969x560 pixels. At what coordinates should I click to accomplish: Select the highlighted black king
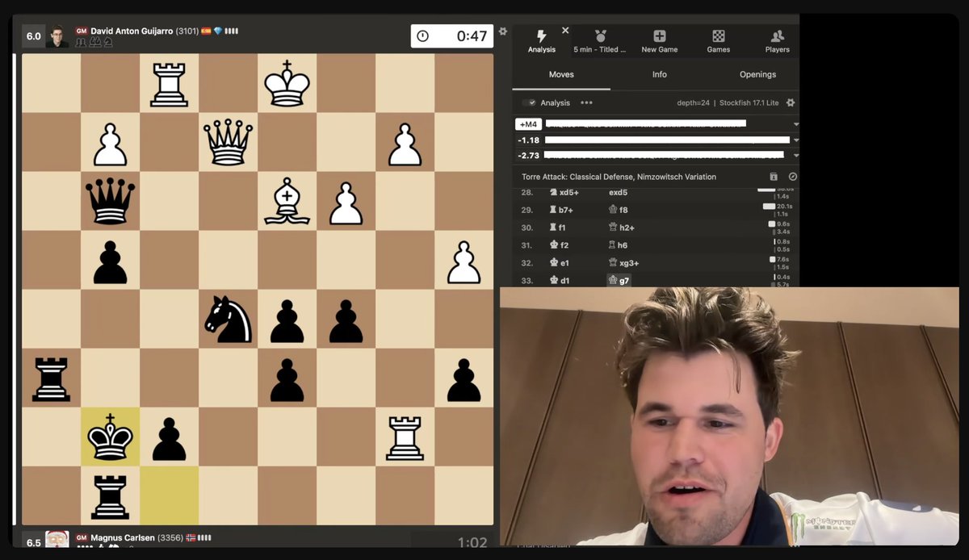tap(111, 437)
